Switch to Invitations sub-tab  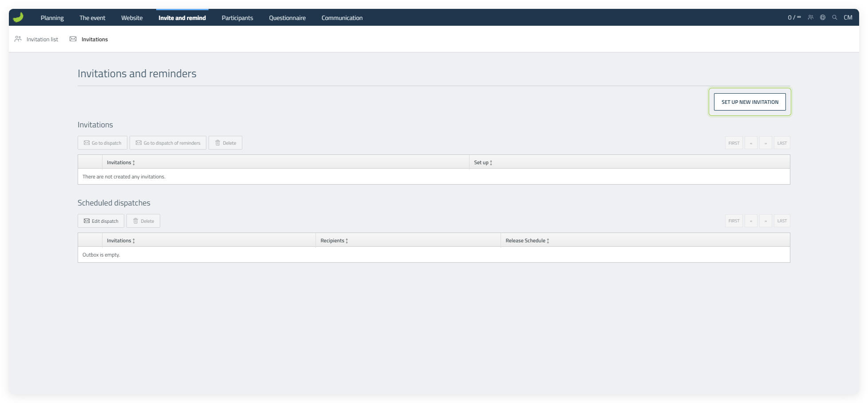pos(89,39)
